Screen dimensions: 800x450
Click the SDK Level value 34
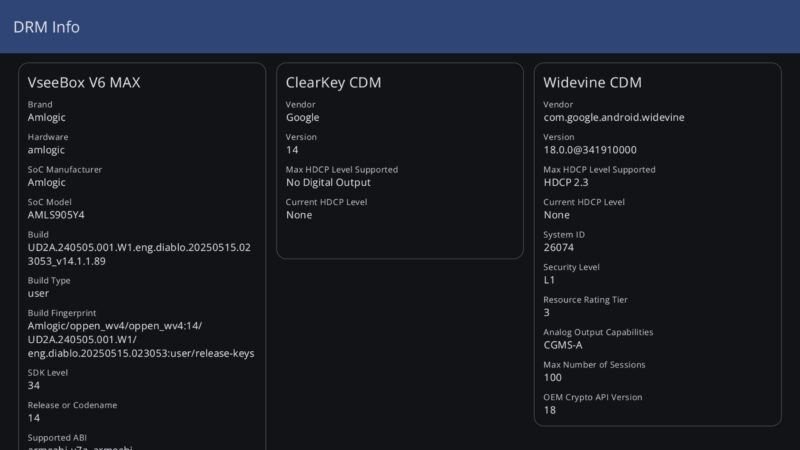34,386
